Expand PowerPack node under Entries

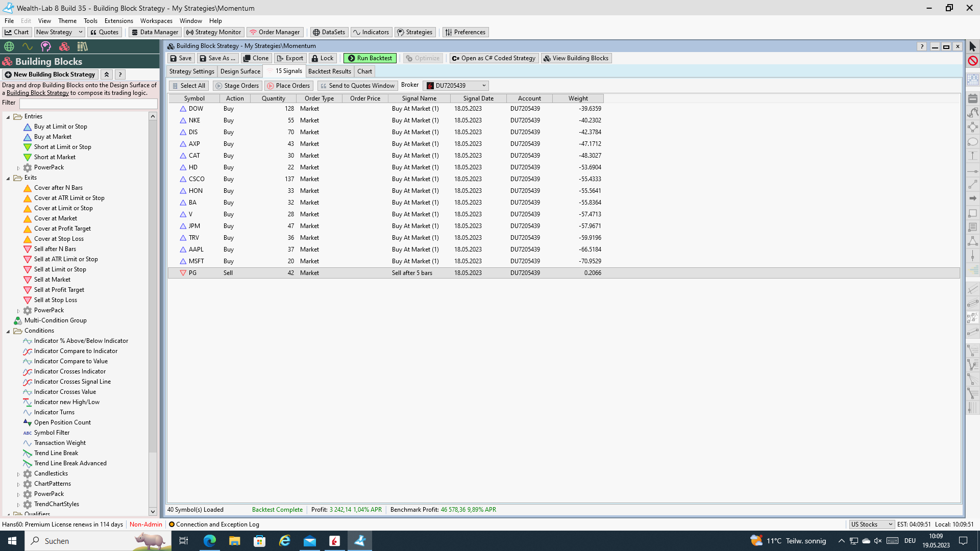point(18,168)
